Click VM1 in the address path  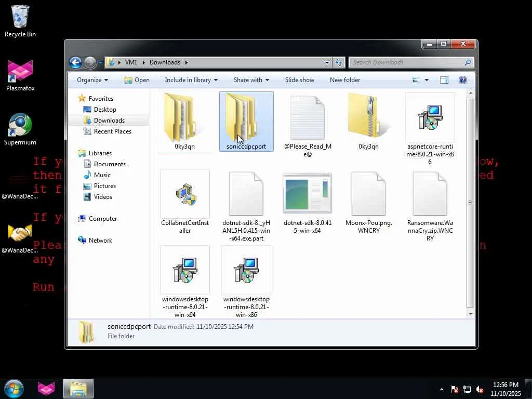pyautogui.click(x=131, y=62)
